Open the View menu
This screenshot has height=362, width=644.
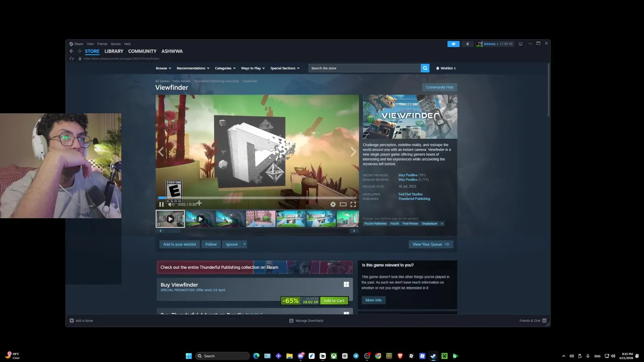click(90, 44)
